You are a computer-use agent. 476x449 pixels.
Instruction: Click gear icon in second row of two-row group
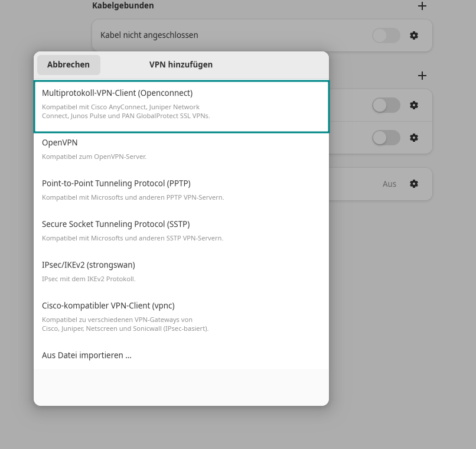coord(414,138)
